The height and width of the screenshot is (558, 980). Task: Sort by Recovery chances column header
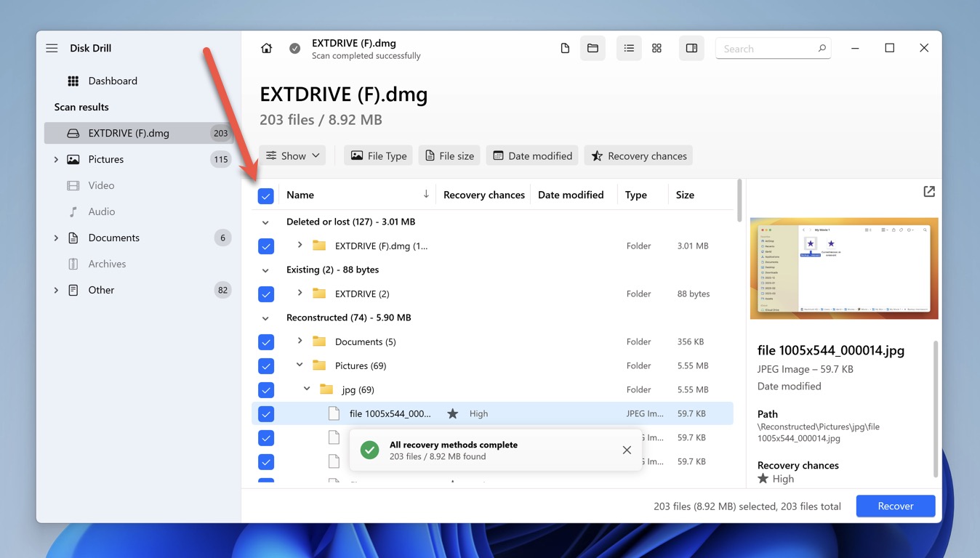[x=484, y=195]
